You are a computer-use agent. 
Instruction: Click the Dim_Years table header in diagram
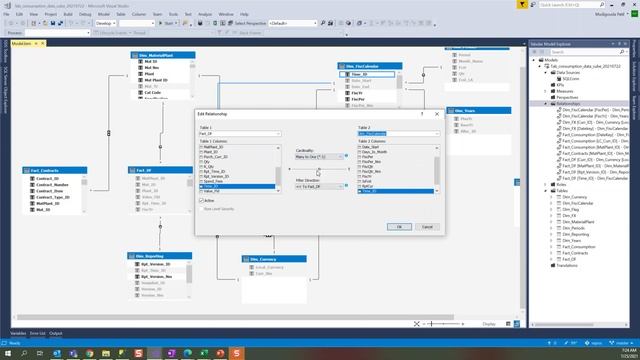coord(479,111)
